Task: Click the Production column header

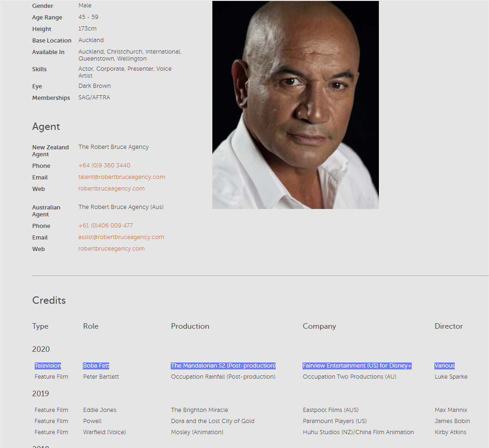Action: pyautogui.click(x=190, y=326)
